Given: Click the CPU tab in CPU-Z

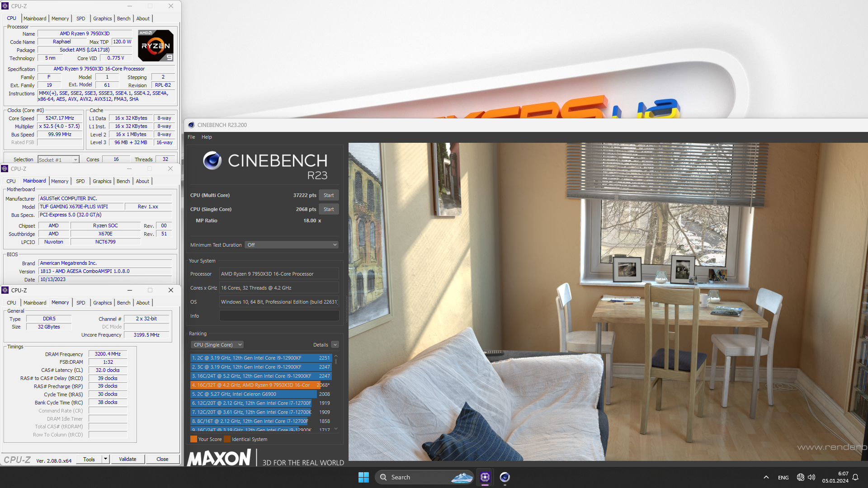Looking at the screenshot, I should coord(11,18).
